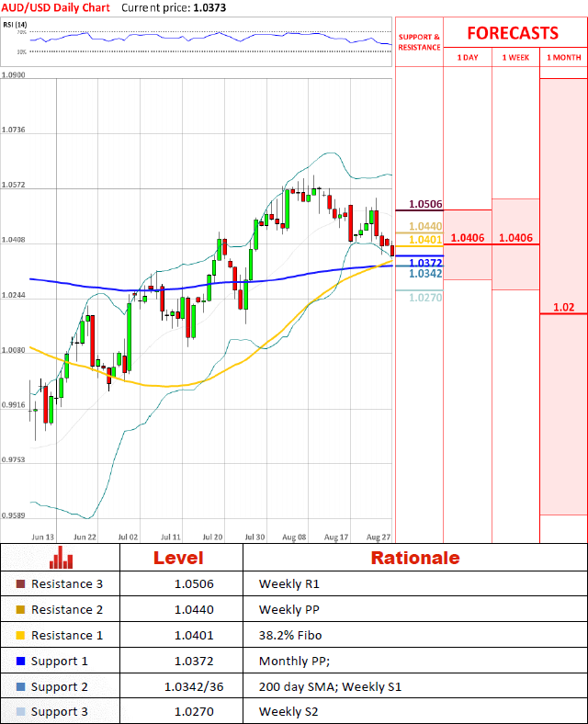Click the Rationale column header in table
Screen dimensions: 588x724
click(x=414, y=558)
